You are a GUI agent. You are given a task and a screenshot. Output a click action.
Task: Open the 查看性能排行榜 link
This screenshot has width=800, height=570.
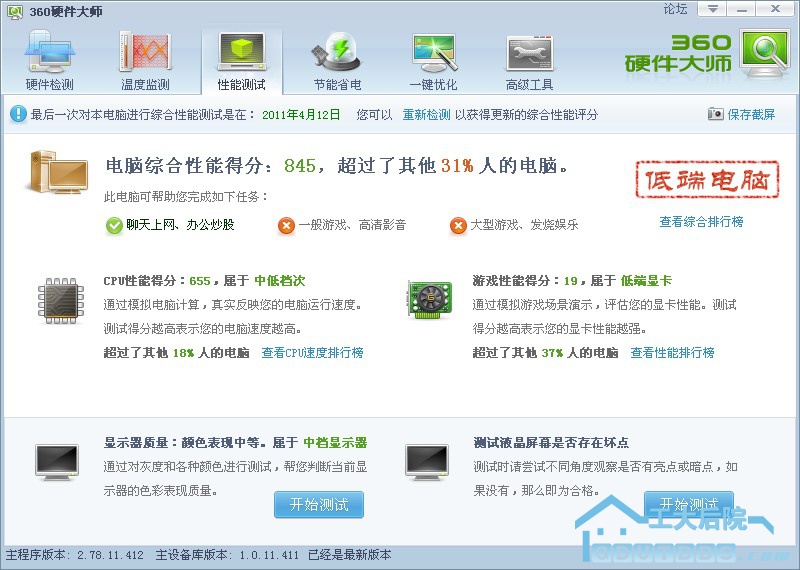pyautogui.click(x=672, y=353)
